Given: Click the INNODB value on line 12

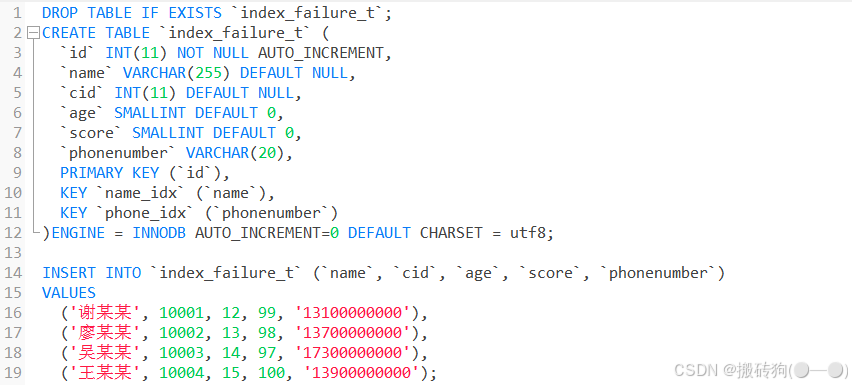Looking at the screenshot, I should click(159, 232).
